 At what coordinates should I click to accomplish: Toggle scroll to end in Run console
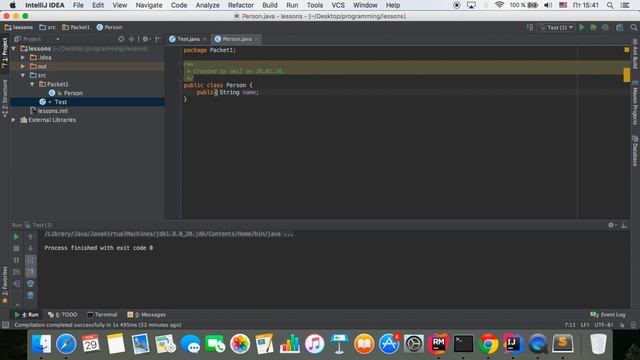click(30, 272)
